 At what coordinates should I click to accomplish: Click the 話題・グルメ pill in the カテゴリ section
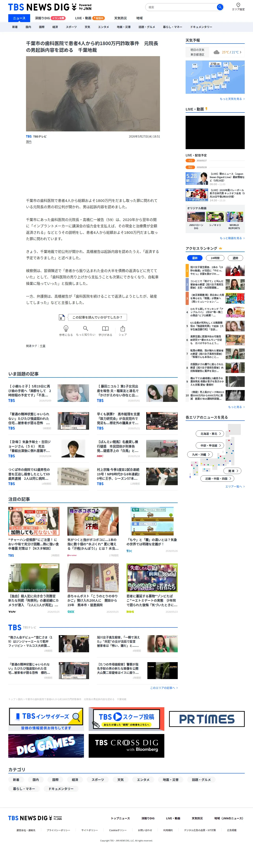pos(201,780)
